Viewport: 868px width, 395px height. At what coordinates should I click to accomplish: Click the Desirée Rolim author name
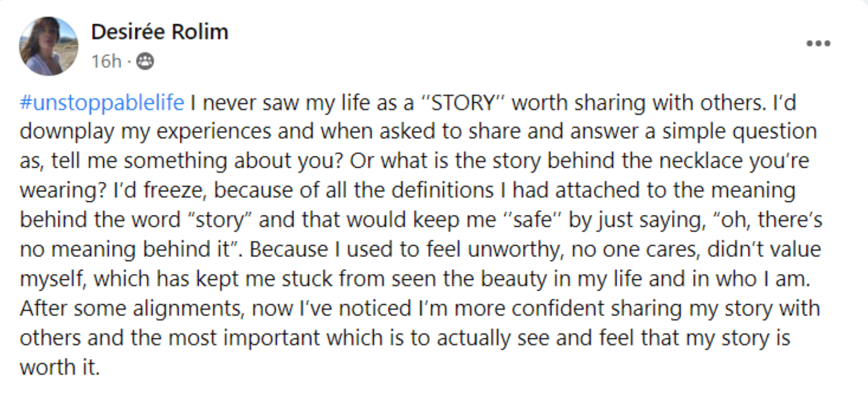pos(159,32)
